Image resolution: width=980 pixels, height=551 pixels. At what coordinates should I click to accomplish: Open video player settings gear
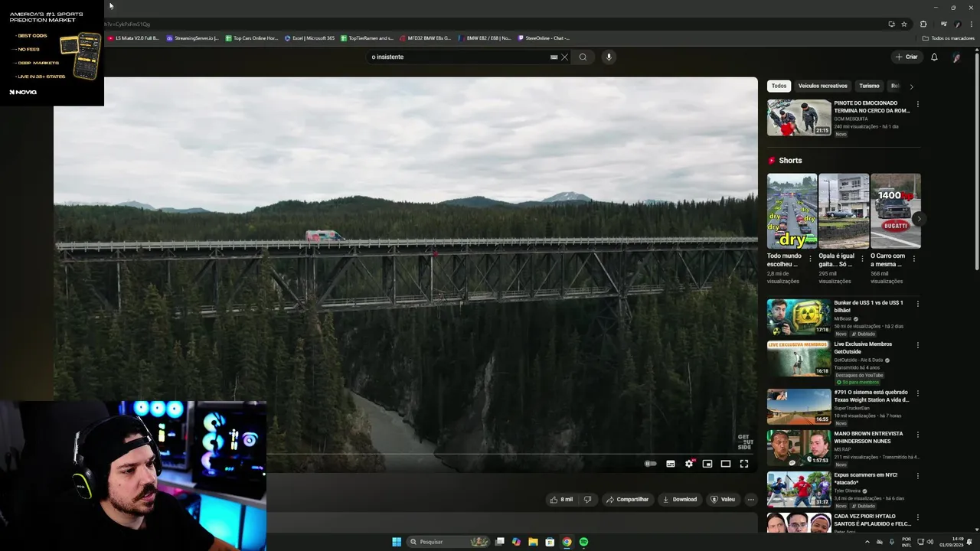coord(689,464)
